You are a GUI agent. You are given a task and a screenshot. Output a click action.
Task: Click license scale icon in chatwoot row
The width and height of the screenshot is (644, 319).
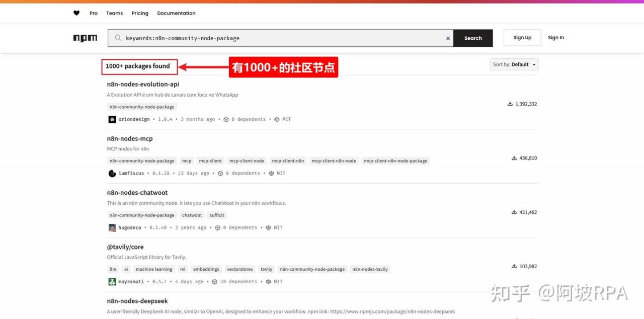268,227
